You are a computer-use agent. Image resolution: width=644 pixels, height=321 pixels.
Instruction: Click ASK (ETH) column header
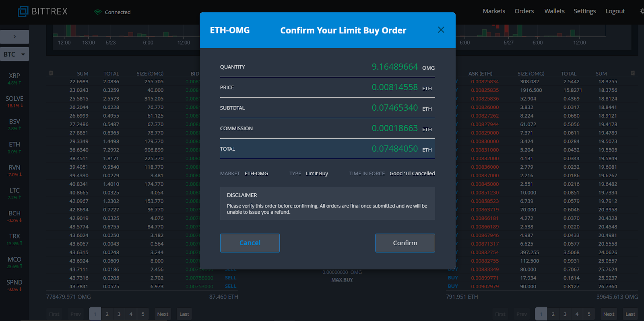tap(480, 74)
